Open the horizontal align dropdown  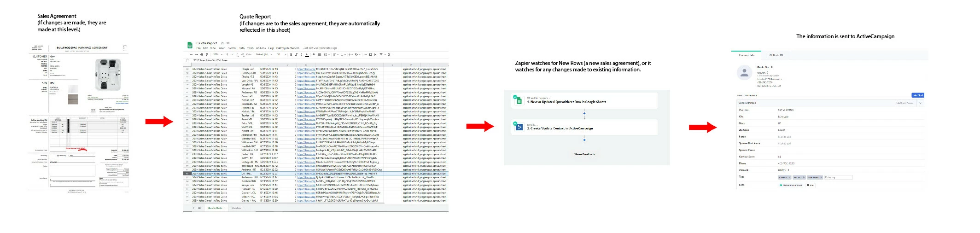(336, 55)
